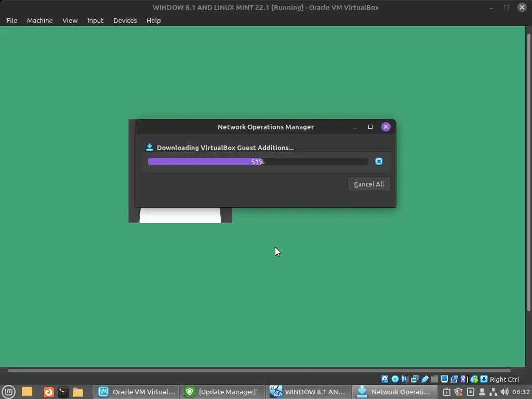The height and width of the screenshot is (399, 532).
Task: Cancel the Guest Additions download with blue X
Action: coord(379,161)
